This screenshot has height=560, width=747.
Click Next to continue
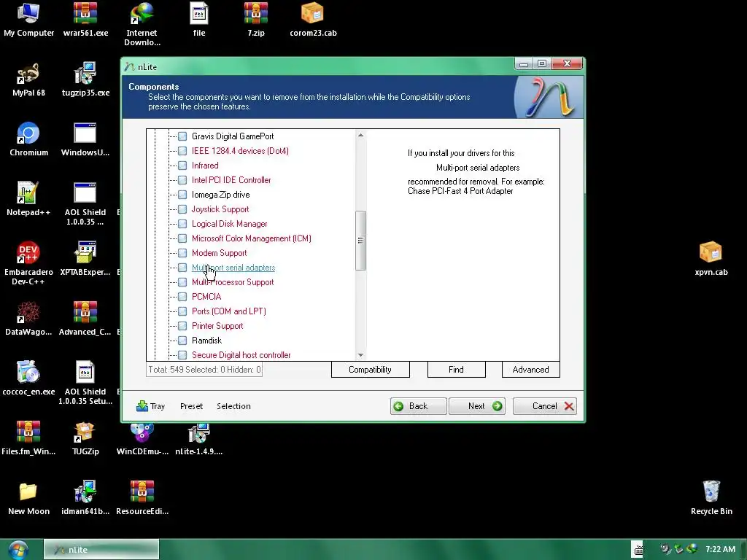point(477,406)
